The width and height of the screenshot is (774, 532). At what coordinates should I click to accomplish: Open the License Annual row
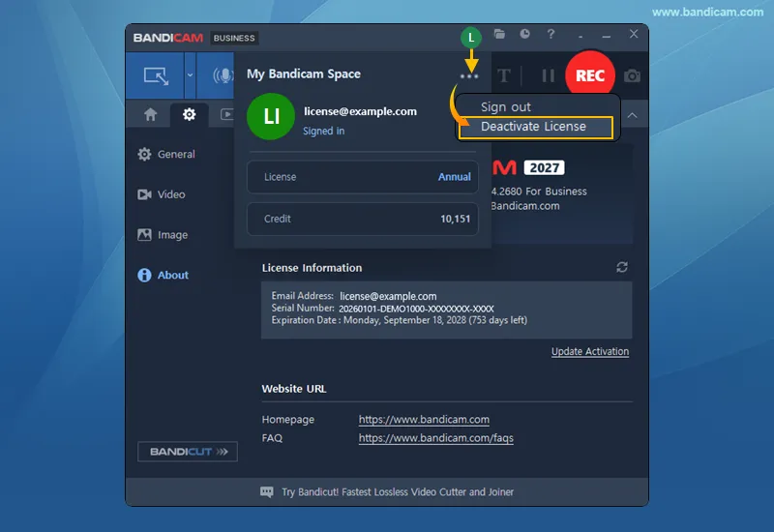(x=362, y=177)
